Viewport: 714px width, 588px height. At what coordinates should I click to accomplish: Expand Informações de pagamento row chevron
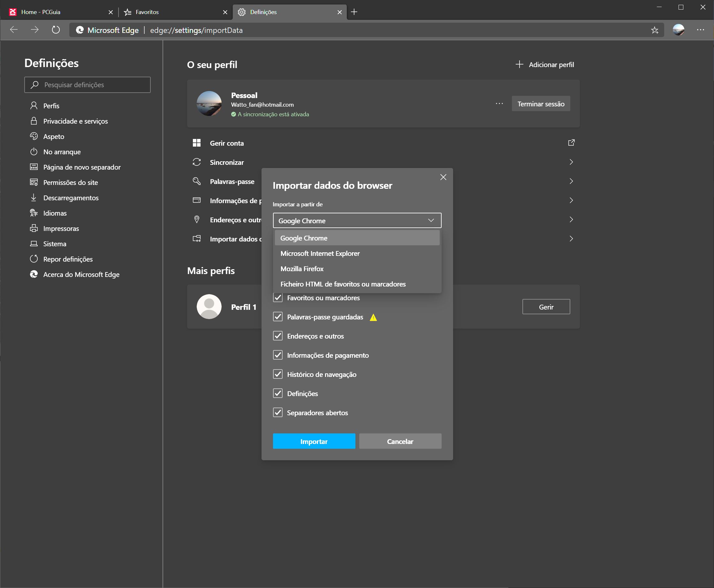pos(571,200)
